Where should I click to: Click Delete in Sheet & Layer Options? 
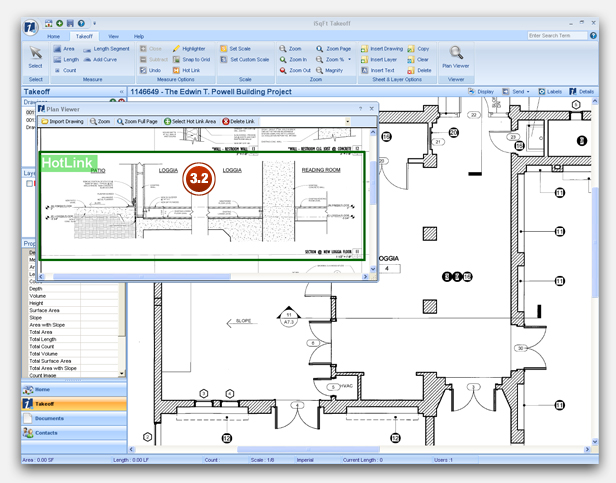(x=419, y=70)
